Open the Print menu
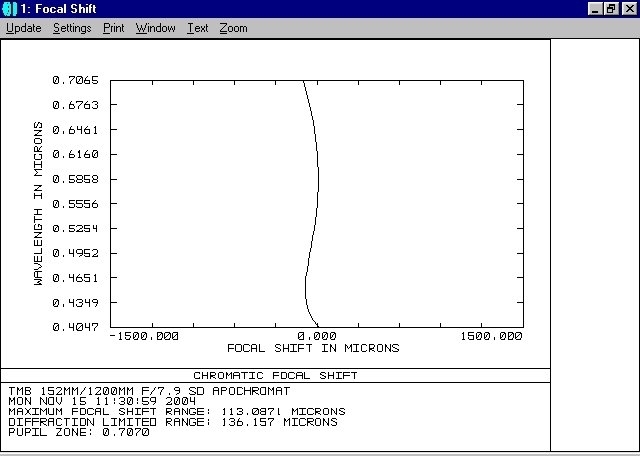This screenshot has height=456, width=640. click(x=114, y=28)
